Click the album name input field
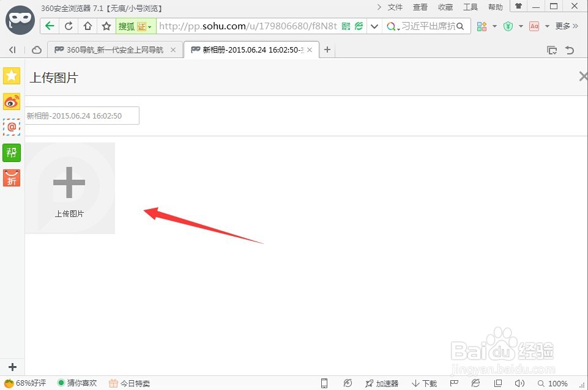588x390 pixels. (x=82, y=116)
